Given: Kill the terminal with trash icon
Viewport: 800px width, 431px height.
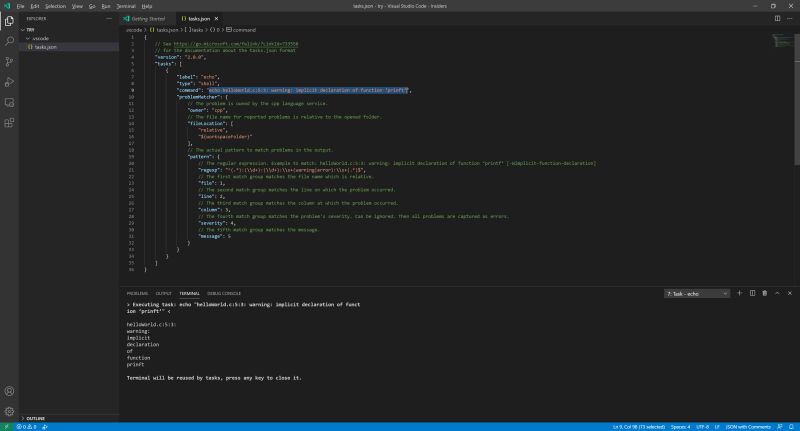Looking at the screenshot, I should (x=764, y=293).
